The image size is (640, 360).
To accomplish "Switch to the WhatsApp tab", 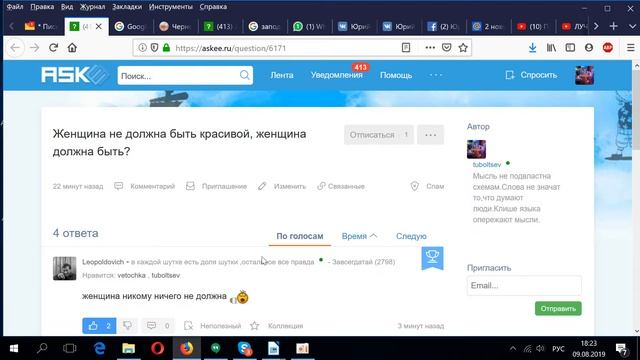I will pos(309,27).
